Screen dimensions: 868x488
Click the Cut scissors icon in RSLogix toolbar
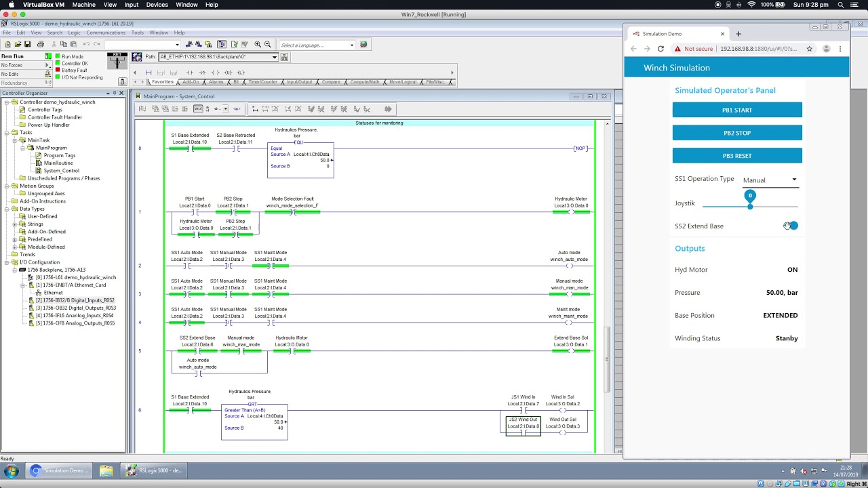pos(54,44)
